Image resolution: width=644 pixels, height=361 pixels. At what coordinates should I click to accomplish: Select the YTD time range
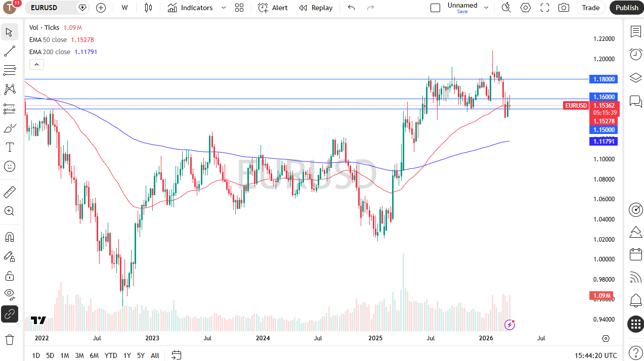pyautogui.click(x=111, y=355)
